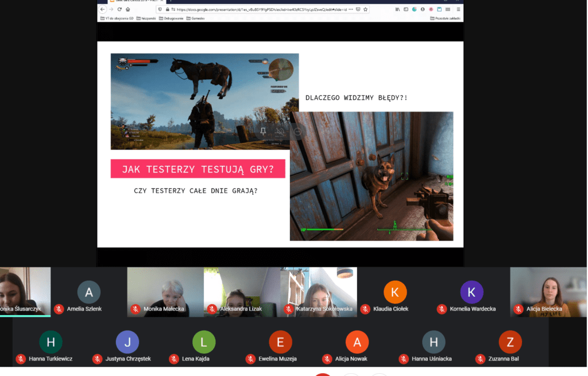Go back with the browser back arrow
Screen dimensions: 588x376
point(103,9)
